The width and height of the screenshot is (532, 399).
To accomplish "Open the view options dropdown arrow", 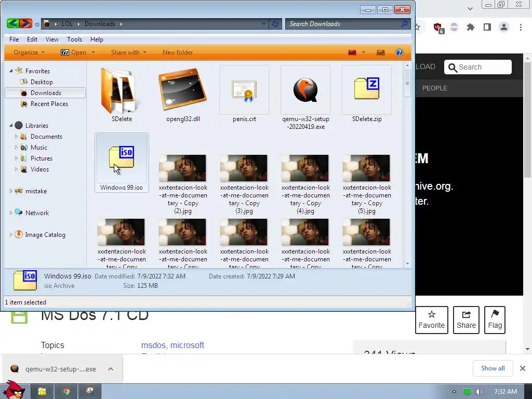I will [x=363, y=52].
